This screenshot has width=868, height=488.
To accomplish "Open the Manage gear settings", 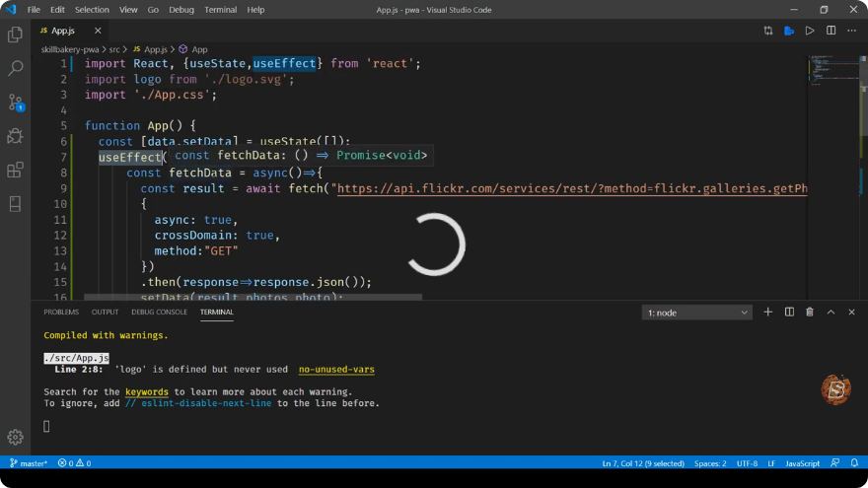I will (x=15, y=437).
